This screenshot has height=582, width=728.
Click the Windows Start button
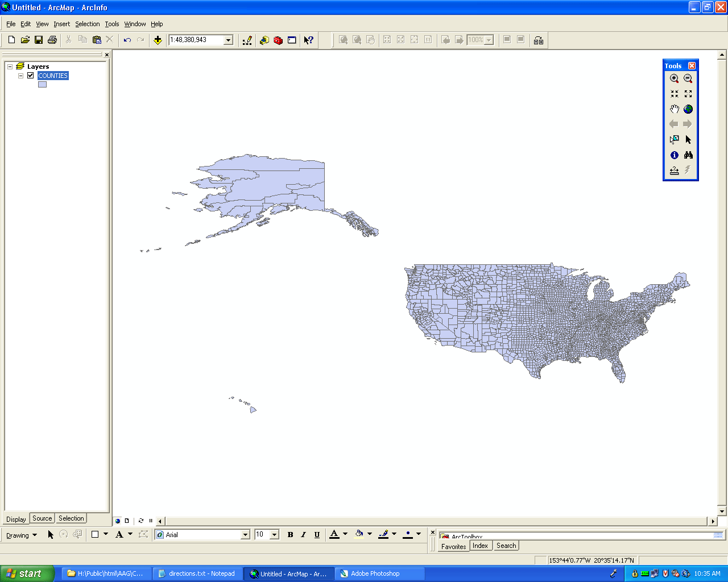click(27, 573)
